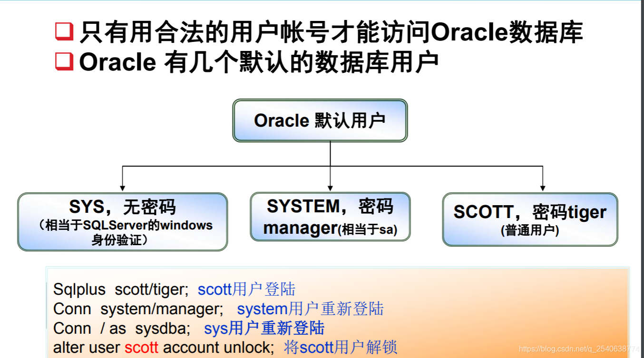Click the blue comment "system用户重新登陆"
The height and width of the screenshot is (358, 644).
[310, 309]
